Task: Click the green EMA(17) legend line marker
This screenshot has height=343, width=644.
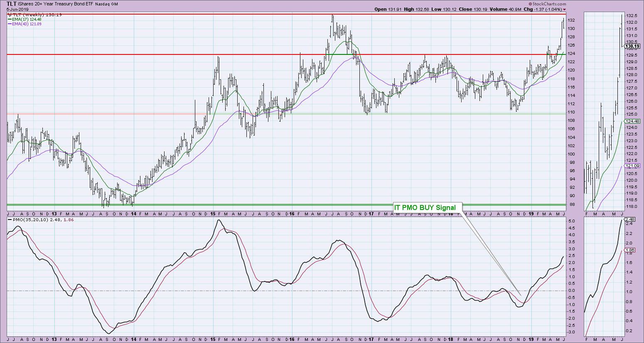Action: pos(9,19)
